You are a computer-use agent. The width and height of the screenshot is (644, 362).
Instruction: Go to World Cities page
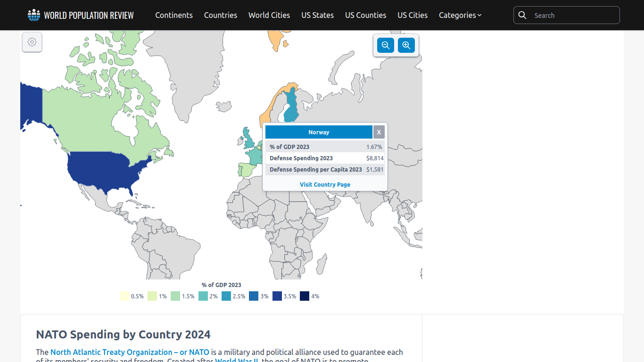click(x=269, y=15)
